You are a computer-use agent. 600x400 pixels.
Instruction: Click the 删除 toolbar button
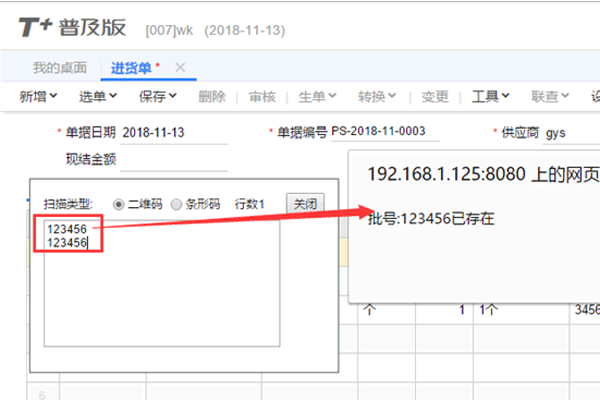[x=212, y=97]
